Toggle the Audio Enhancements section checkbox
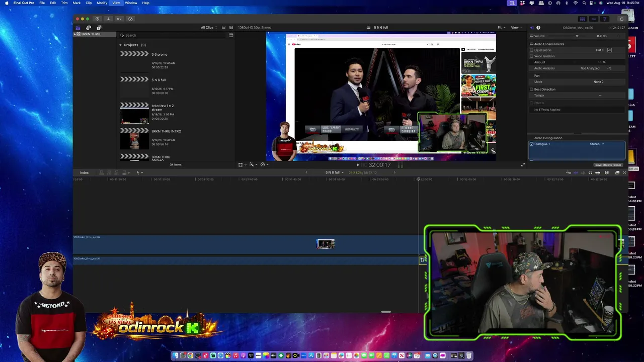This screenshot has height=362, width=644. (531, 44)
